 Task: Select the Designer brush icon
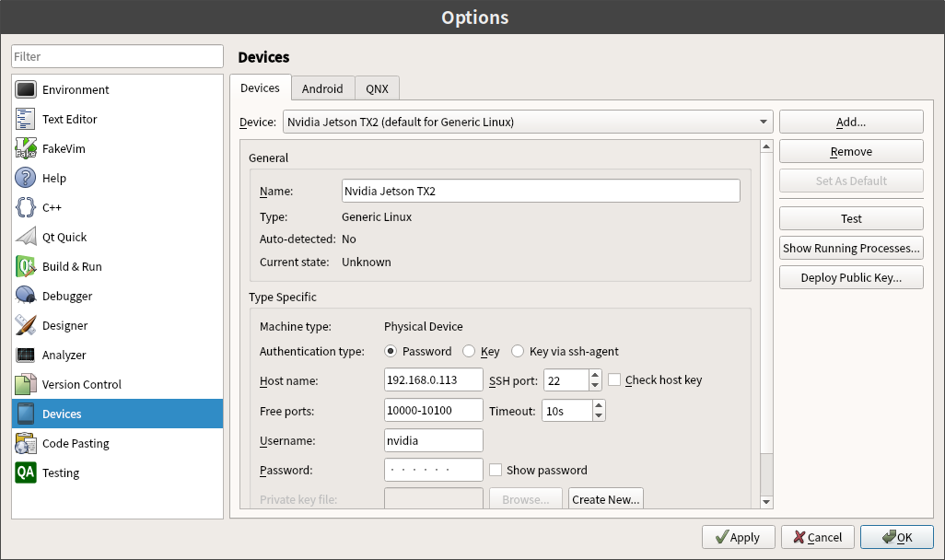coord(26,325)
